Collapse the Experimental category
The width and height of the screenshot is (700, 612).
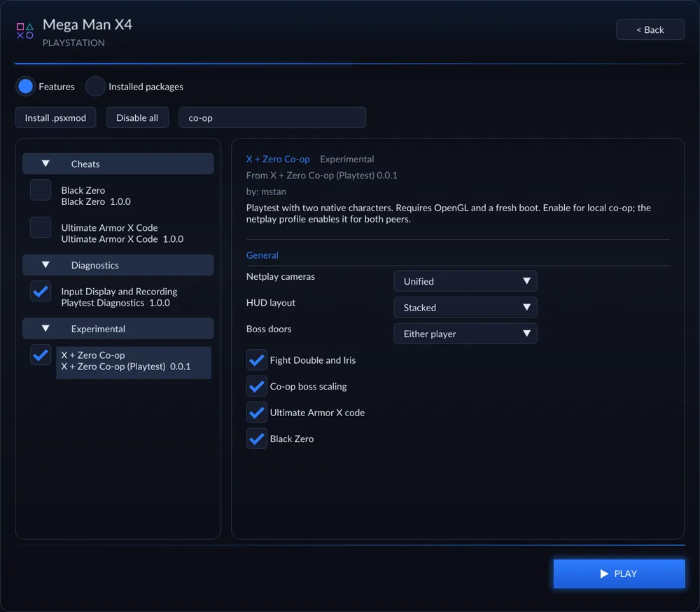click(x=118, y=329)
